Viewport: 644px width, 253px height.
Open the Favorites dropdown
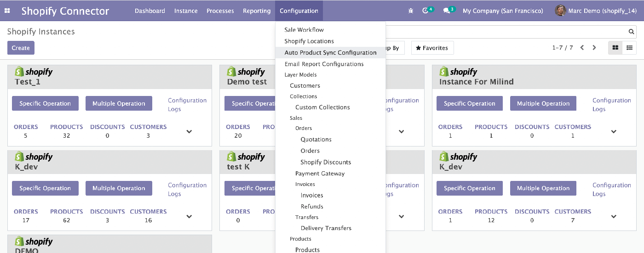(x=432, y=48)
